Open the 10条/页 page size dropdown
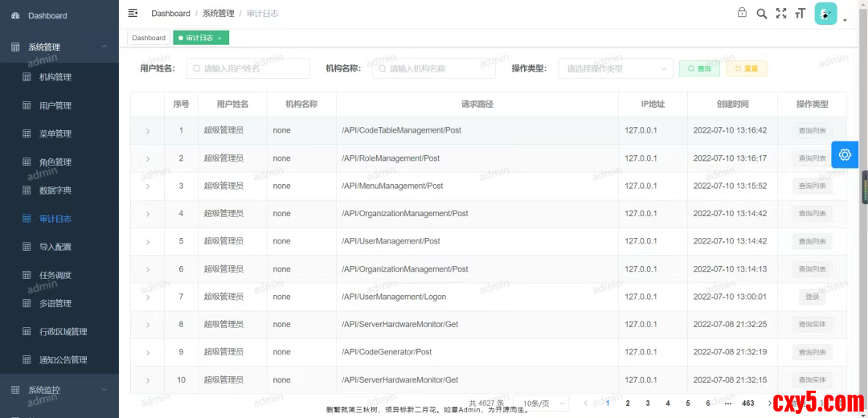Image resolution: width=868 pixels, height=418 pixels. [541, 404]
